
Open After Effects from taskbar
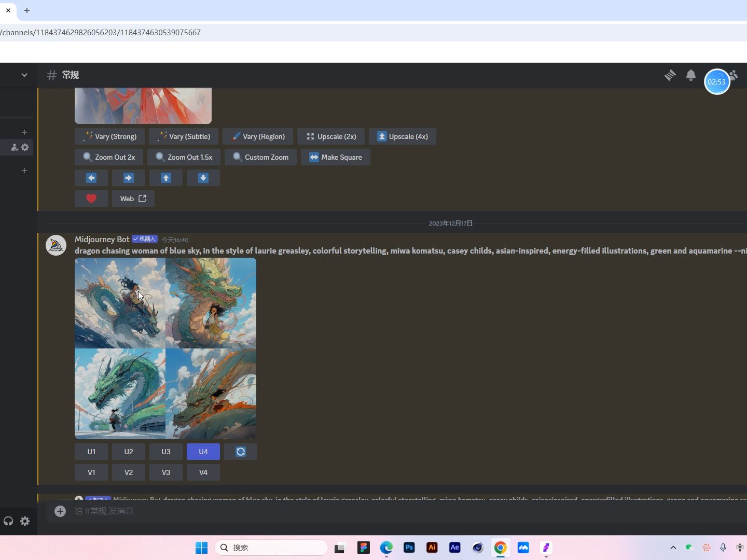455,548
